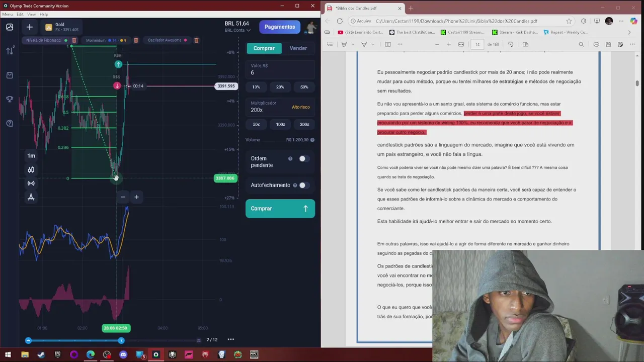
Task: Open the Leonardo Cest... YouTube bookmark
Action: point(360,32)
